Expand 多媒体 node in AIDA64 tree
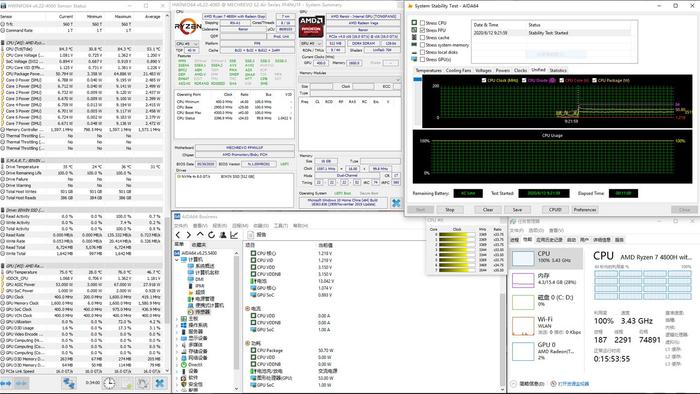Image resolution: width=700 pixels, height=394 pixels. tap(177, 345)
